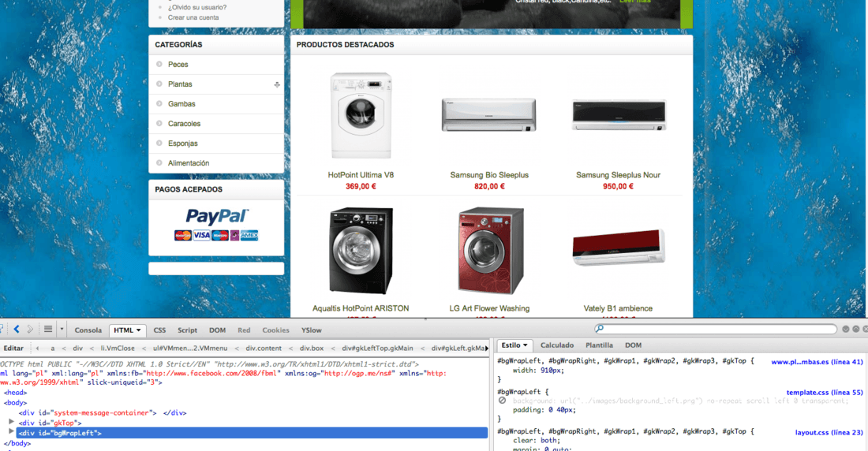Image resolution: width=868 pixels, height=451 pixels.
Task: Click the Maestro payment icon
Action: point(220,235)
